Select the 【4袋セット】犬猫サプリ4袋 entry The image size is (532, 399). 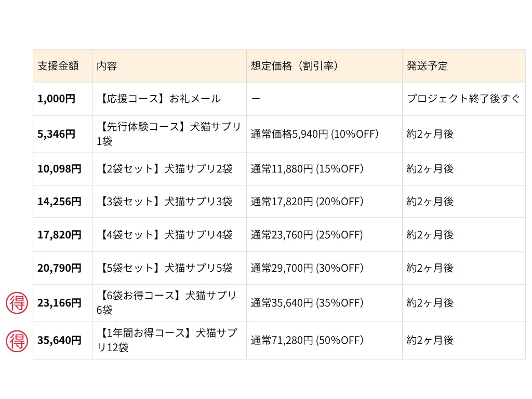coord(165,235)
